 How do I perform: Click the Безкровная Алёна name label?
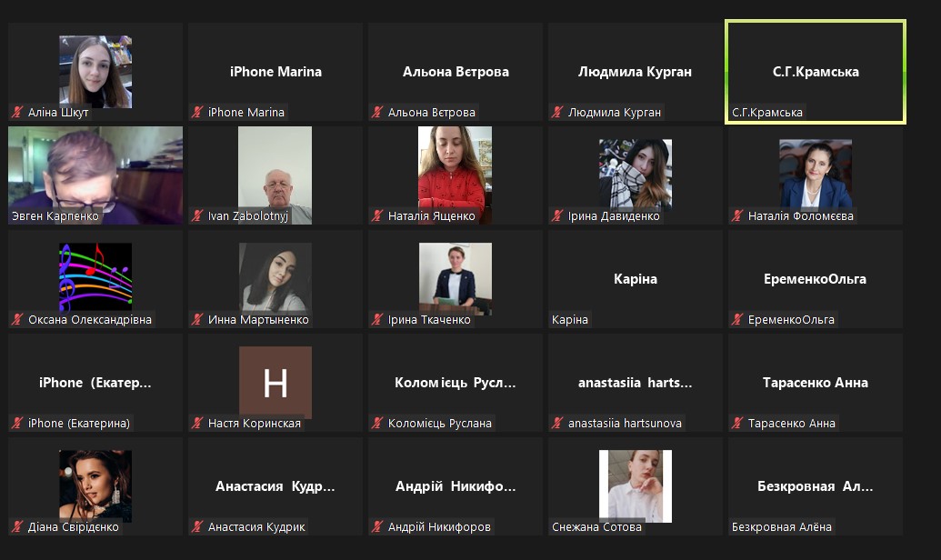click(x=781, y=527)
